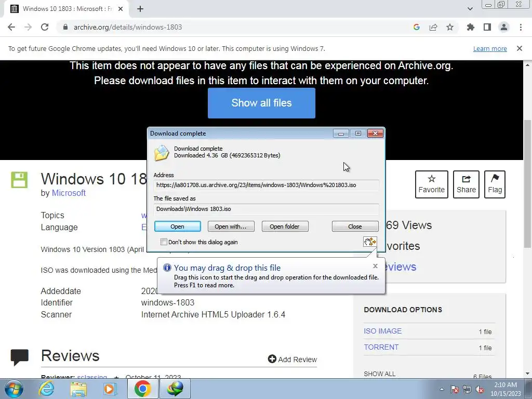Screen dimensions: 532x399
Task: Click the Google icon in address bar
Action: pos(416,27)
